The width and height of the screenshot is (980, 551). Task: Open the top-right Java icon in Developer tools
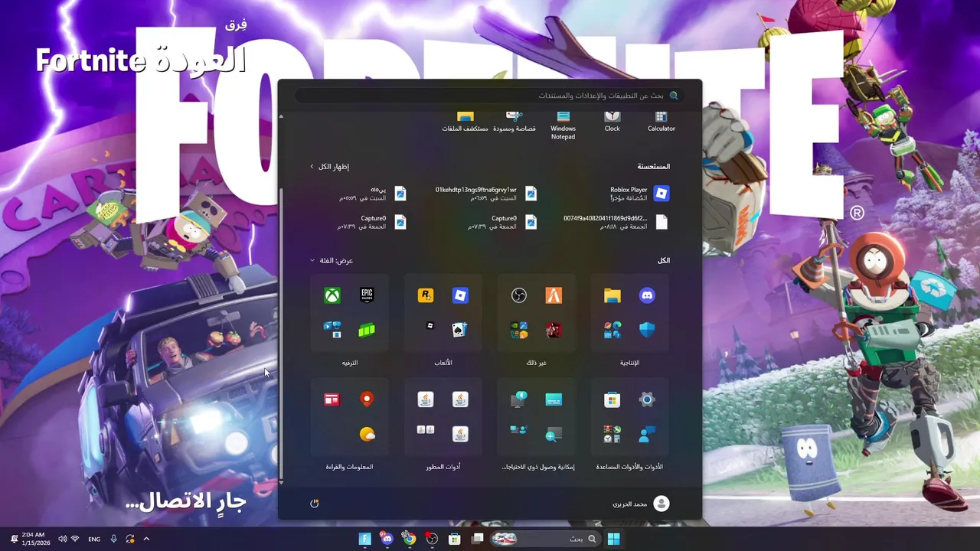click(460, 399)
